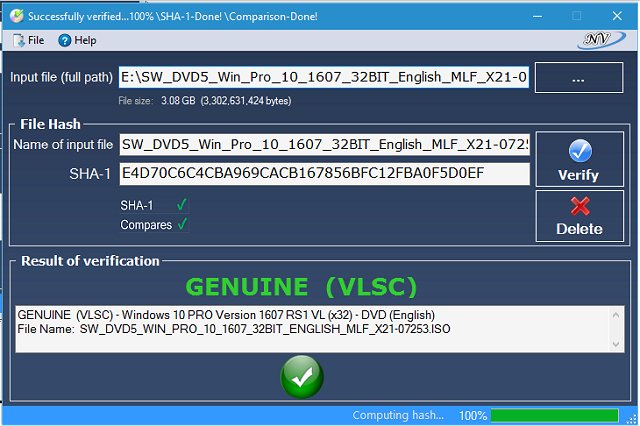Image resolution: width=640 pixels, height=426 pixels.
Task: Click the result line Windows 10 PRO Version 1607
Action: (x=226, y=315)
